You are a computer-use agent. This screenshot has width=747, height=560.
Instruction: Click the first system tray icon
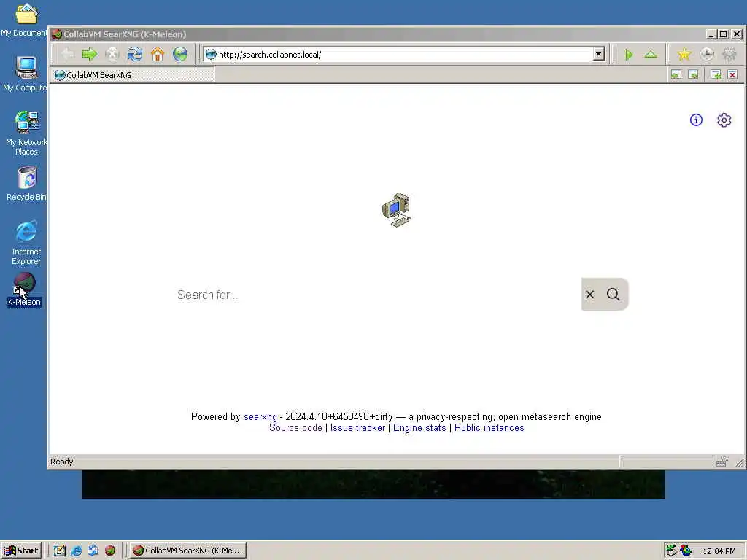tap(672, 551)
